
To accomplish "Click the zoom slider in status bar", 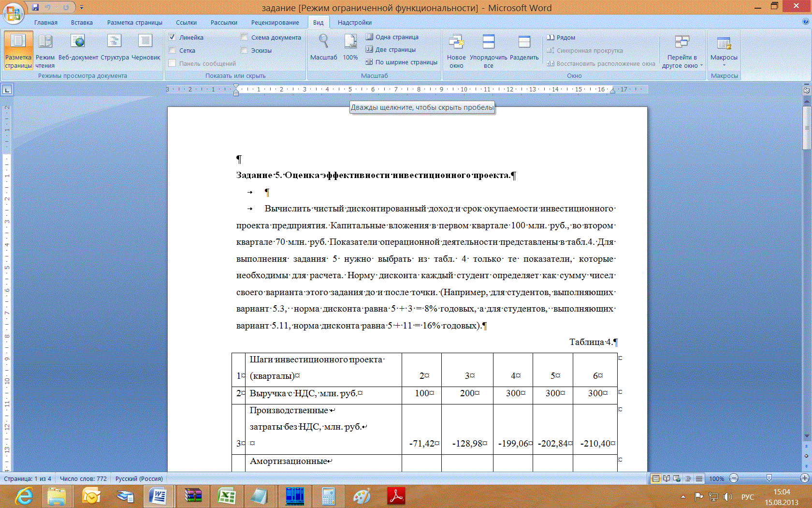I will 769,478.
